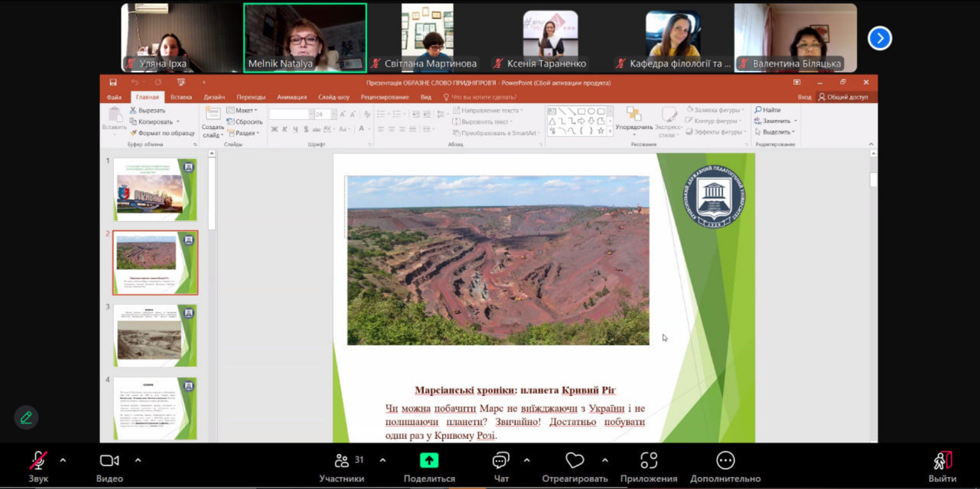Open the Чат chat panel in Zoom
The image size is (980, 489).
(x=501, y=467)
